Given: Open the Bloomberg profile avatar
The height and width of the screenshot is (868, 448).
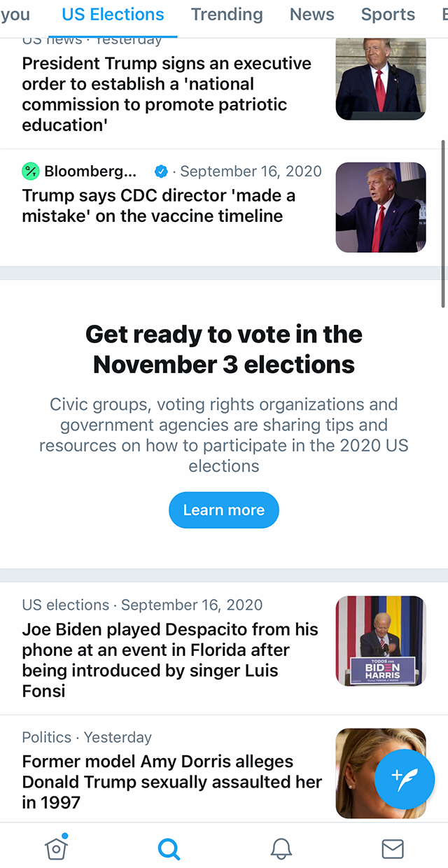Looking at the screenshot, I should pos(30,171).
